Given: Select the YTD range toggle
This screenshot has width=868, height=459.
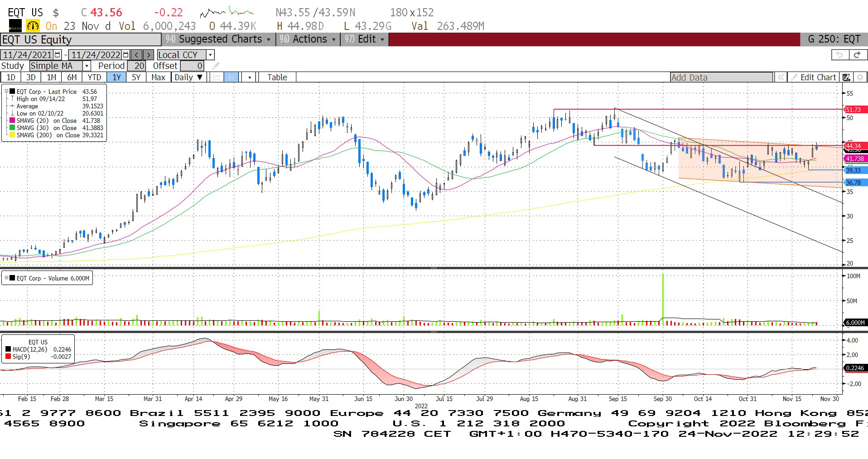Looking at the screenshot, I should [x=94, y=77].
